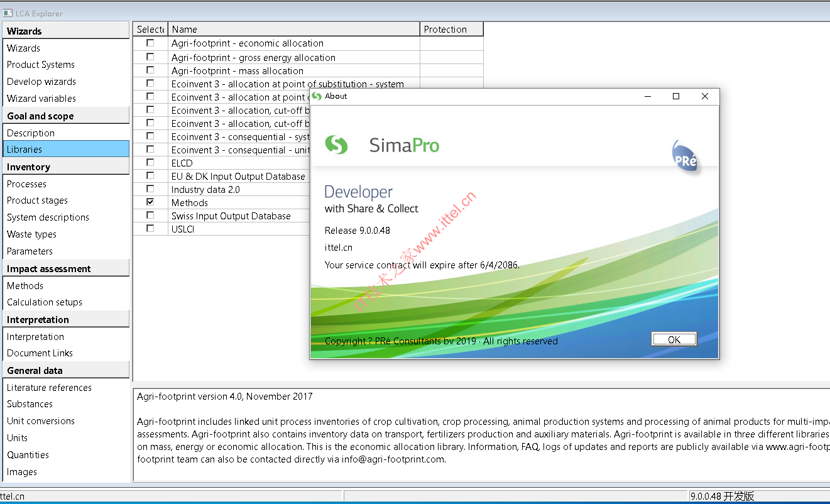Click the Selected column header
Viewport: 830px width, 504px height.
tap(150, 29)
